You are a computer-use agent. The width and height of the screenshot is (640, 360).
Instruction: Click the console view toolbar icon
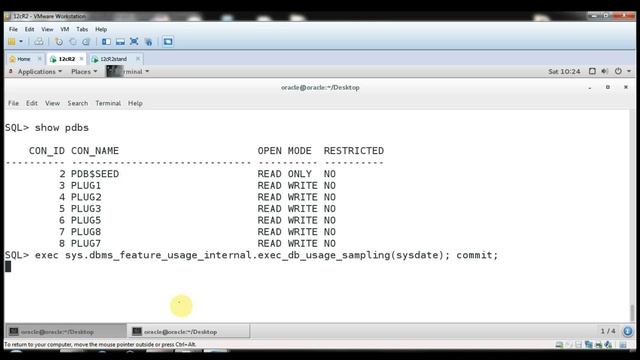coord(168,42)
